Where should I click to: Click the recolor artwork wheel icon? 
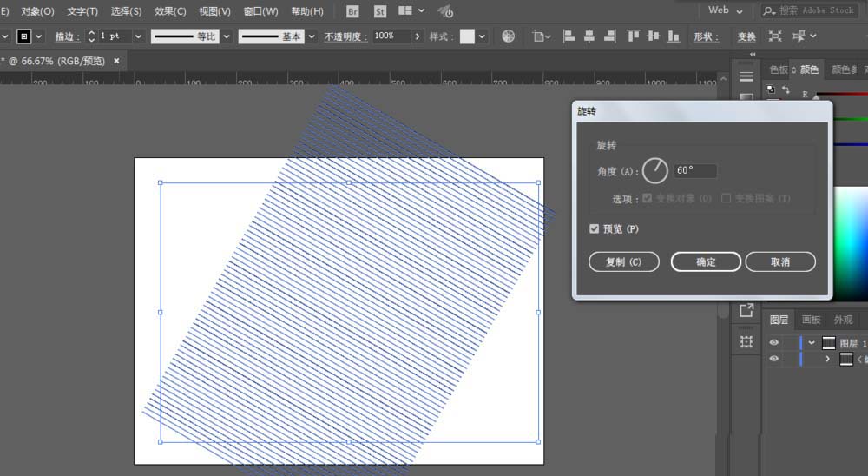pos(508,36)
